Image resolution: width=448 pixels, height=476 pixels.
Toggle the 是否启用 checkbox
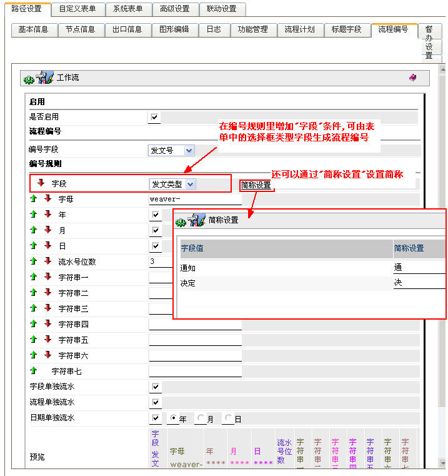[x=154, y=117]
